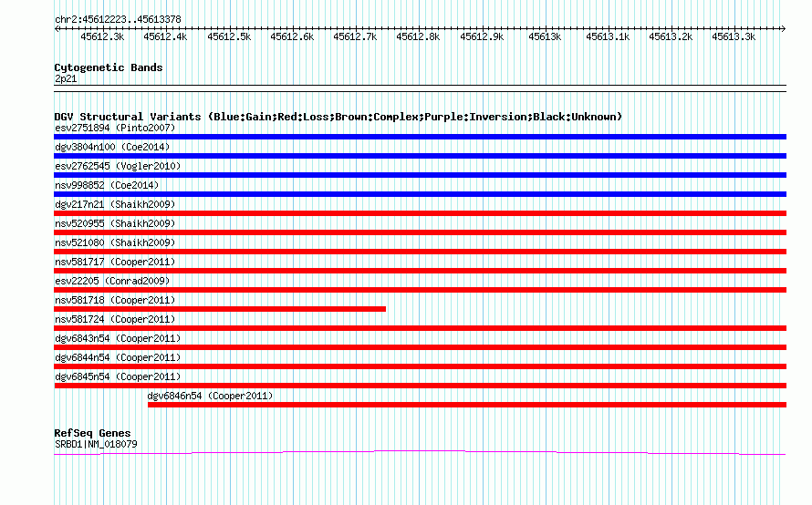This screenshot has height=505, width=812.
Task: Click ruler tick labeled 45612.6k
Action: 292,36
